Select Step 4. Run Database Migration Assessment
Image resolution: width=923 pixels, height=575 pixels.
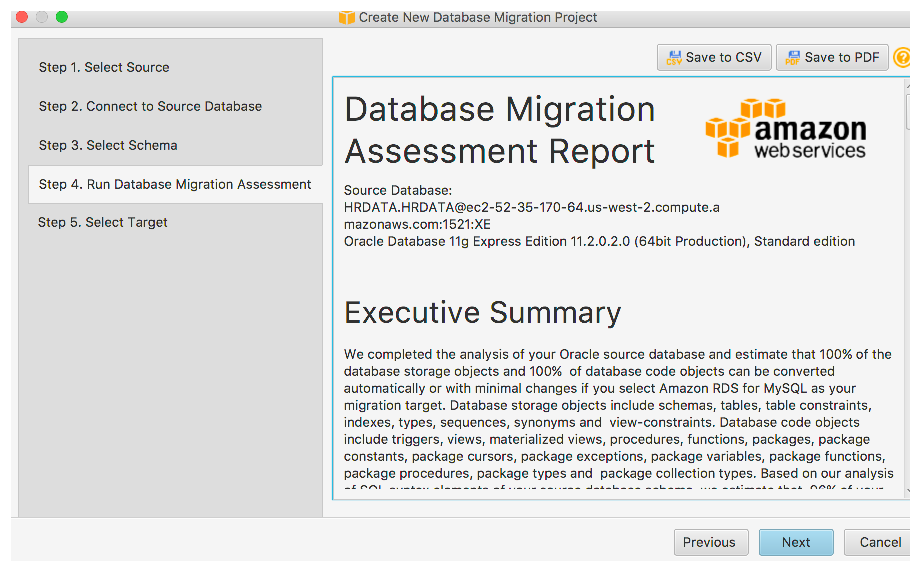pyautogui.click(x=175, y=184)
